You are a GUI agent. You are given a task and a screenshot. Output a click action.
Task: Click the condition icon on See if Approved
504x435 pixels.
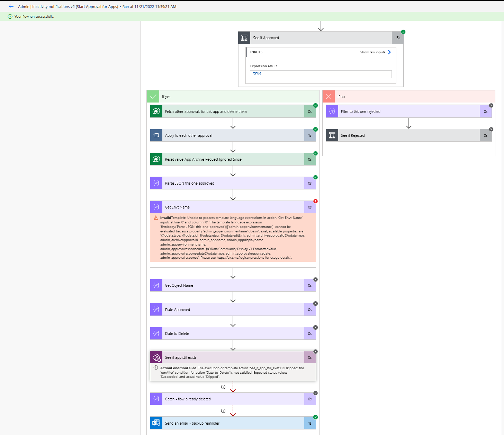pos(244,37)
